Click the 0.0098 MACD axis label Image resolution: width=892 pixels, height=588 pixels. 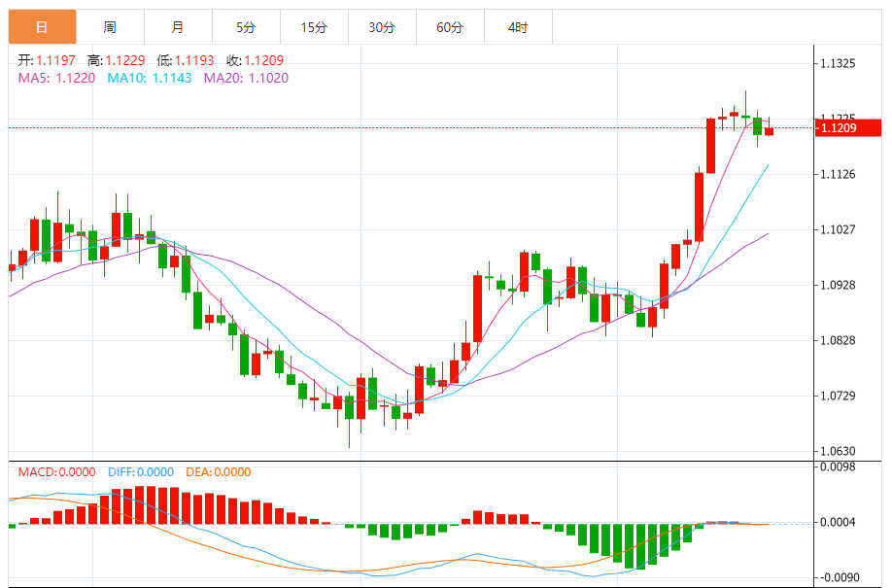point(838,467)
